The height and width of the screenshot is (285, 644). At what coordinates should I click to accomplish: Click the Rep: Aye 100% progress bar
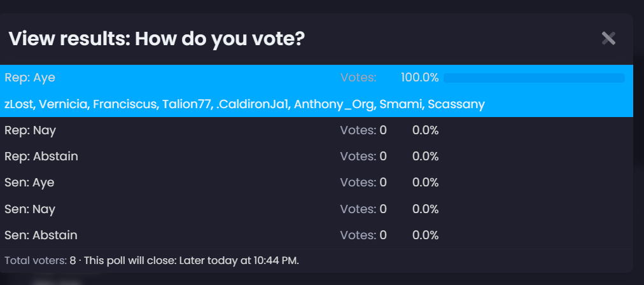534,78
